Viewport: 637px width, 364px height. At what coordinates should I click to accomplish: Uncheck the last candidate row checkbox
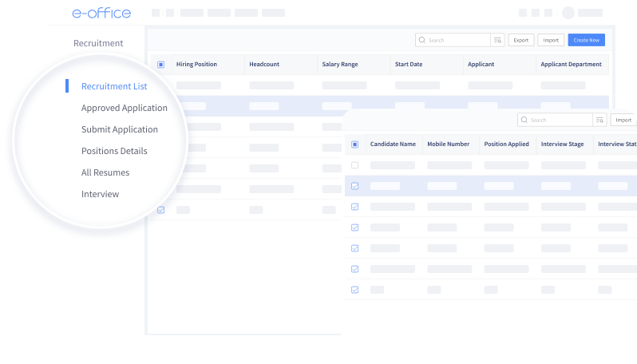(x=354, y=290)
